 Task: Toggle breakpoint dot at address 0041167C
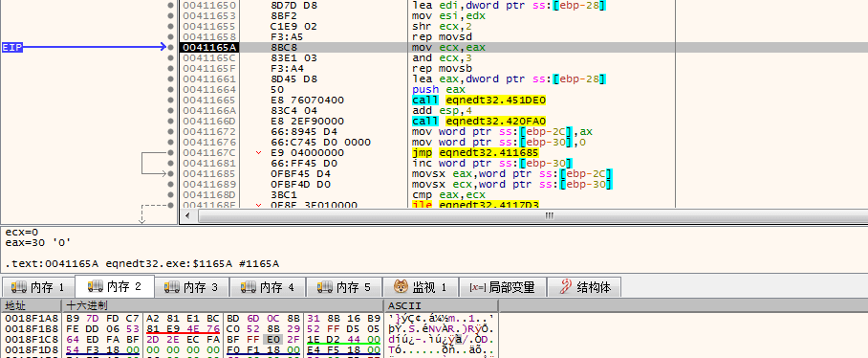170,153
